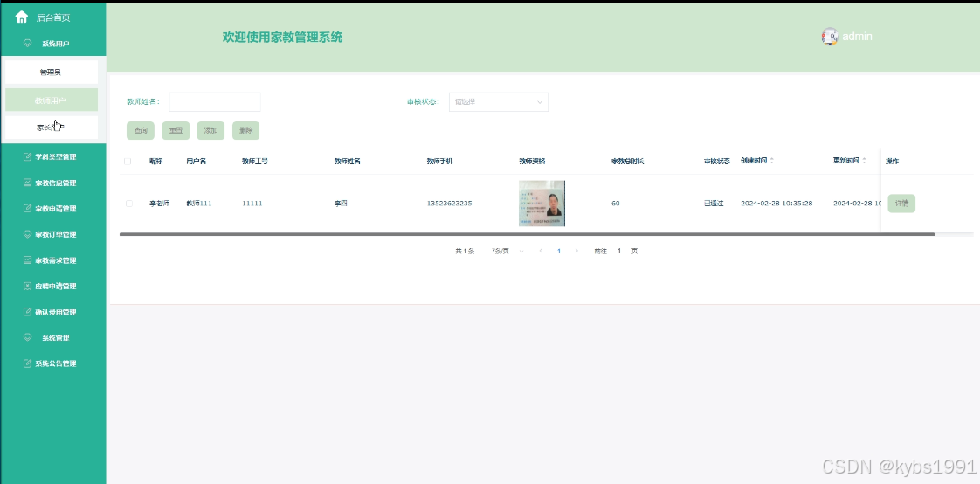
Task: Click the admin username in the header
Action: pyautogui.click(x=857, y=37)
